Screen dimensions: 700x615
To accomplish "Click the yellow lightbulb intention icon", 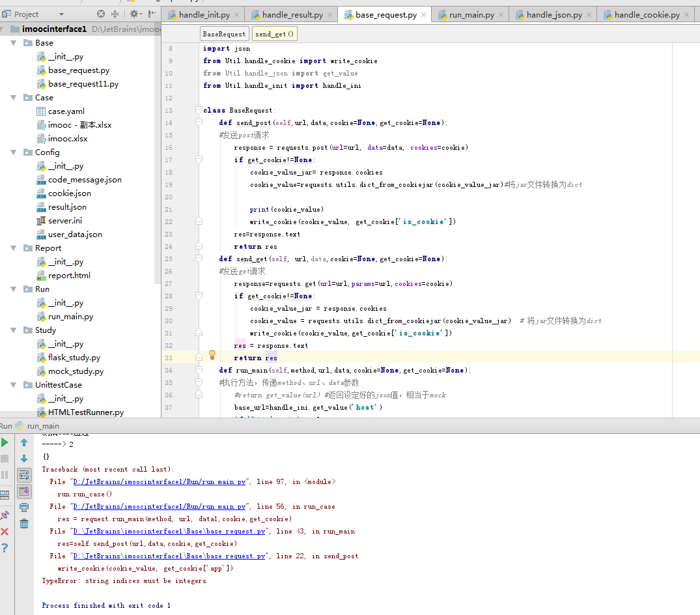I will pos(212,354).
